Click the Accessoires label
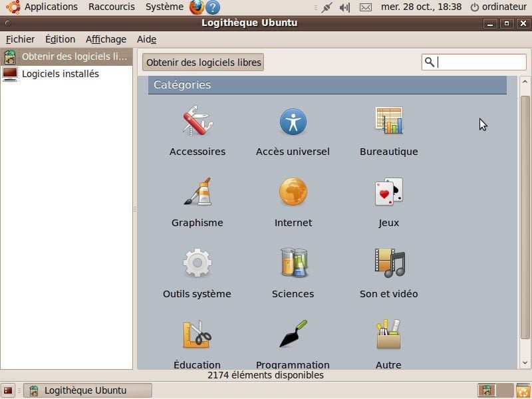 pos(198,152)
